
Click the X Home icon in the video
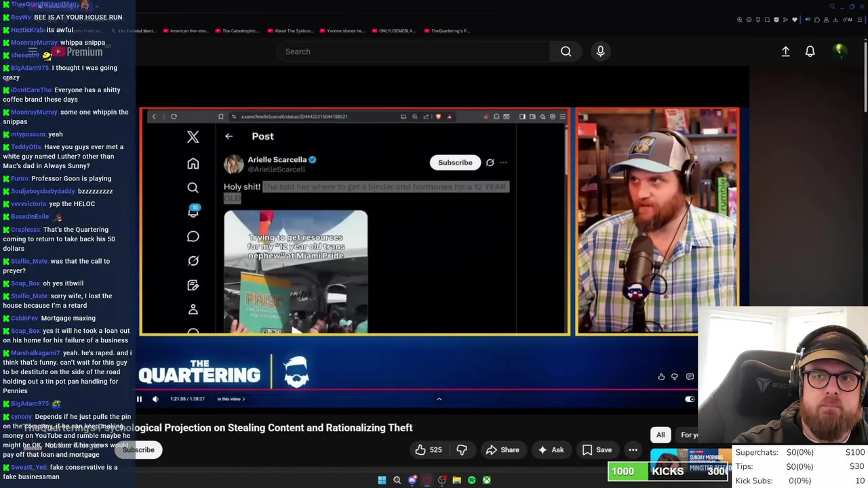tap(193, 163)
